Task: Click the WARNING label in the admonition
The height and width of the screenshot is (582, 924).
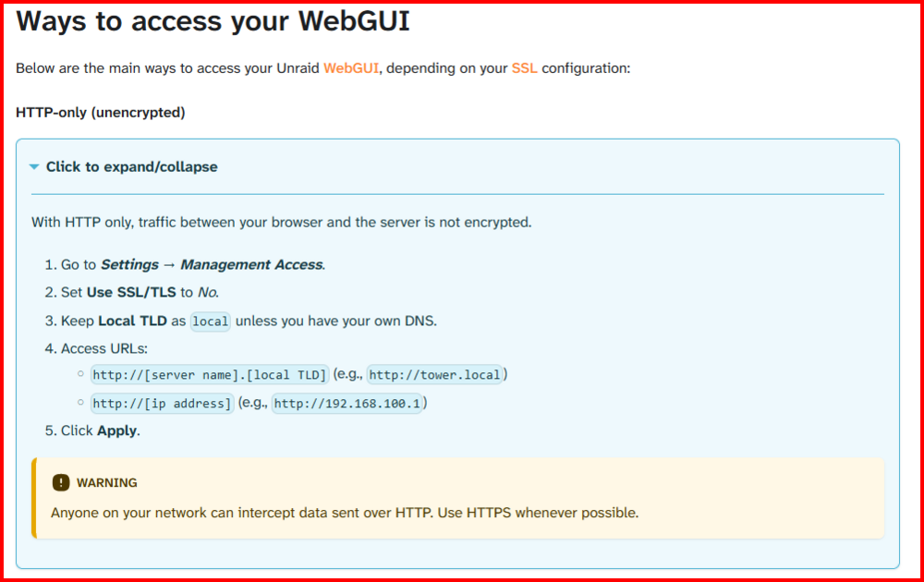Action: (x=106, y=483)
